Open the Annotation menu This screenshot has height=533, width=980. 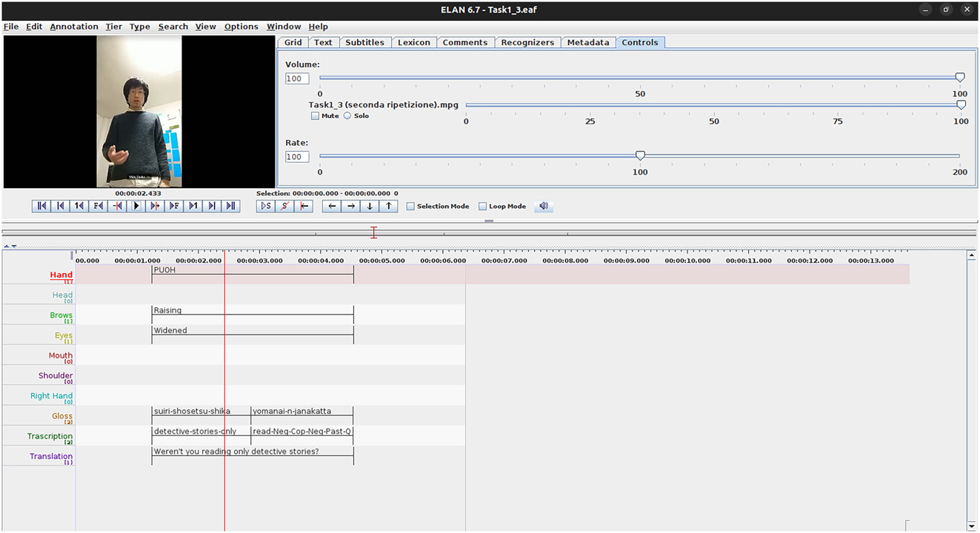(x=74, y=27)
